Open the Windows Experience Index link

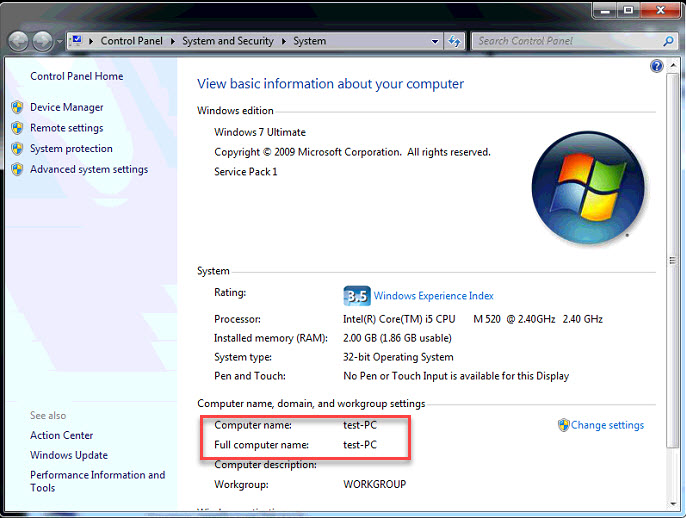(434, 296)
